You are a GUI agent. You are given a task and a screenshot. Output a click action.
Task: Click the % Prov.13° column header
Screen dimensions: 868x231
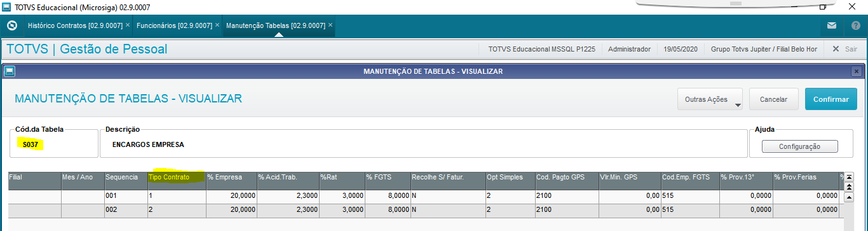746,180
